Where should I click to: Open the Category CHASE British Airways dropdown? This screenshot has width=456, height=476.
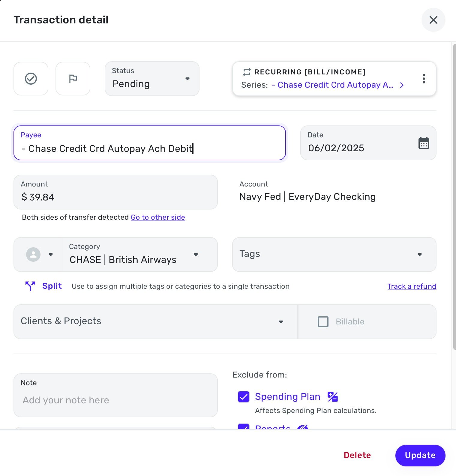click(140, 255)
